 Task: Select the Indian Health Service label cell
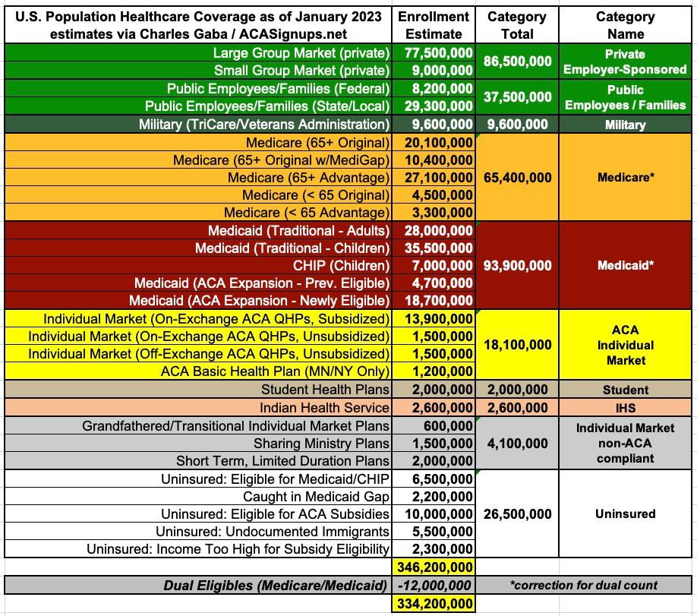[324, 409]
